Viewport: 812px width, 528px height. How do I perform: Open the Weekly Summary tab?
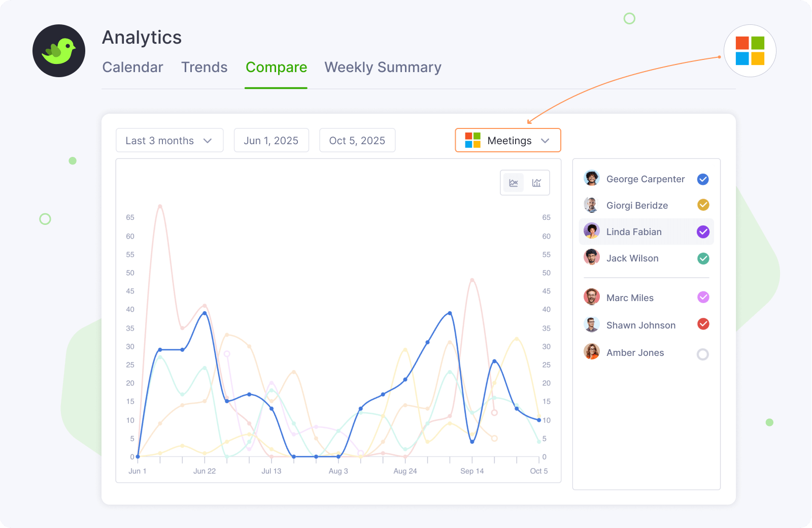click(383, 68)
